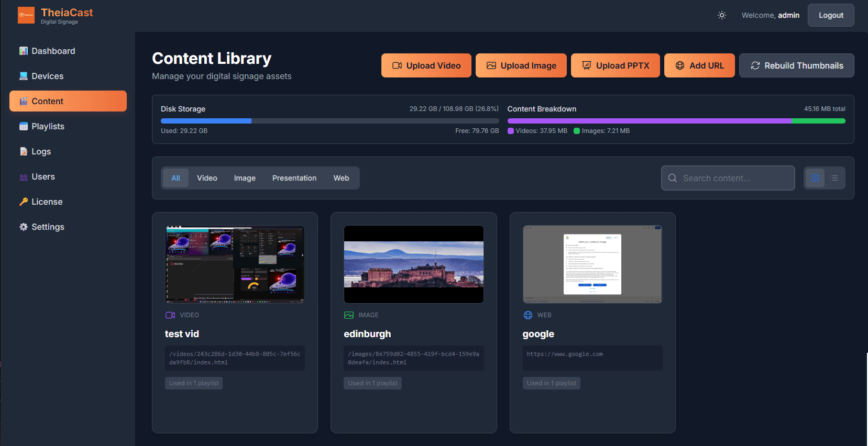
Task: Click the Devices laptop icon
Action: (x=24, y=76)
